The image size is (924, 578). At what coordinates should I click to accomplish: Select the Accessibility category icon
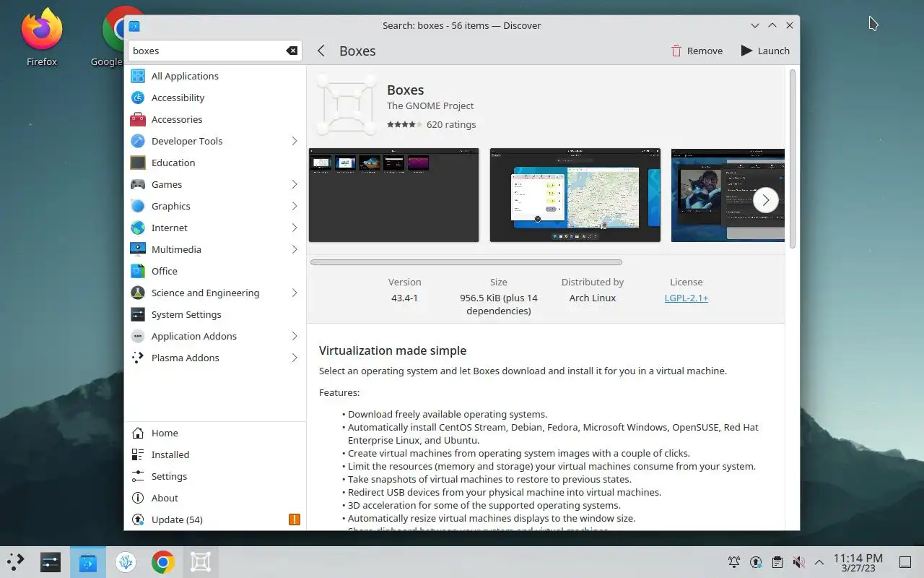(138, 98)
